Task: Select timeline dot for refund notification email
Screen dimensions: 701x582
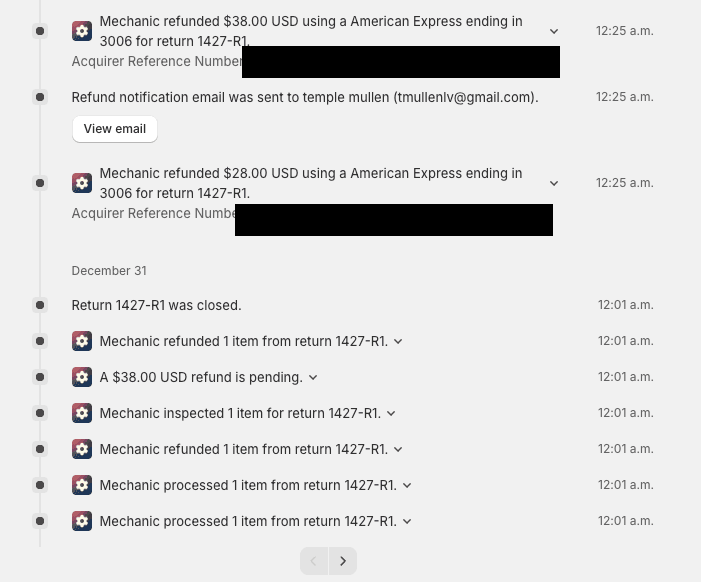Action: point(40,97)
